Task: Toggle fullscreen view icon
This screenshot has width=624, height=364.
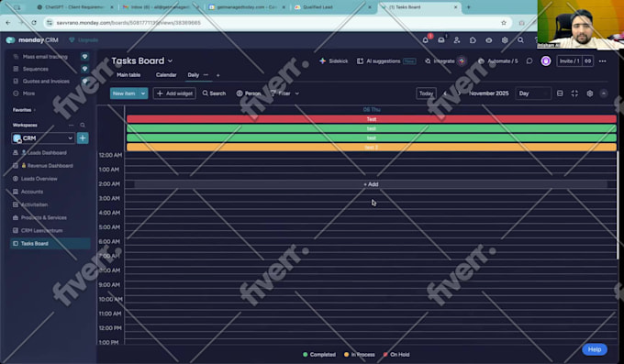Action: [574, 94]
